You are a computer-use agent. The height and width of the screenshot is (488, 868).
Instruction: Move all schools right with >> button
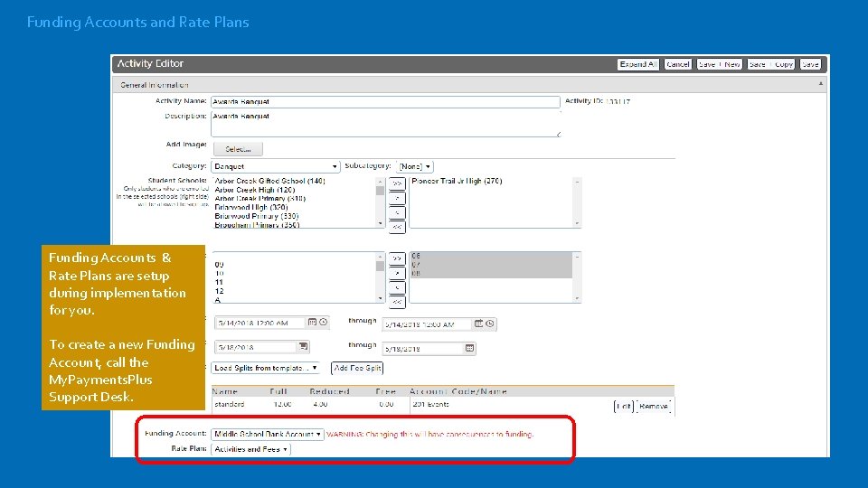(397, 183)
